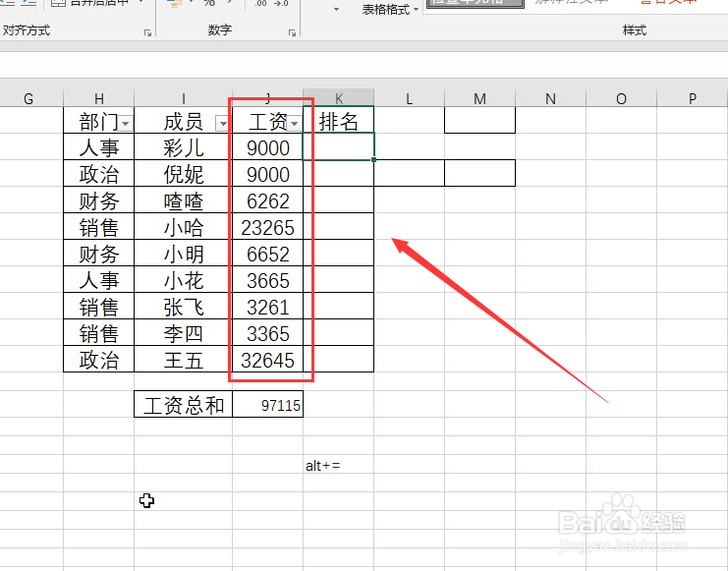Select the salary cell 3261
Image resolution: width=728 pixels, height=571 pixels.
pyautogui.click(x=268, y=307)
